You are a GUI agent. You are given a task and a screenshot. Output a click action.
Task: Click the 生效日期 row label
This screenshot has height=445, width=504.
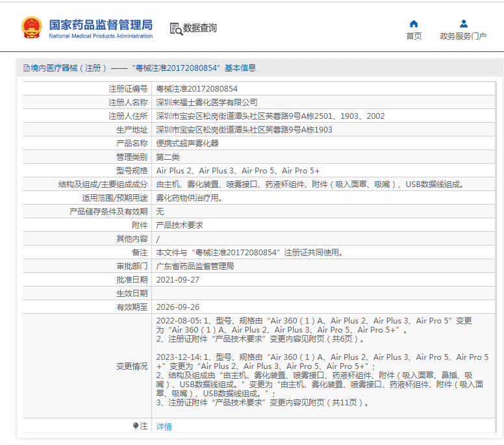131,293
